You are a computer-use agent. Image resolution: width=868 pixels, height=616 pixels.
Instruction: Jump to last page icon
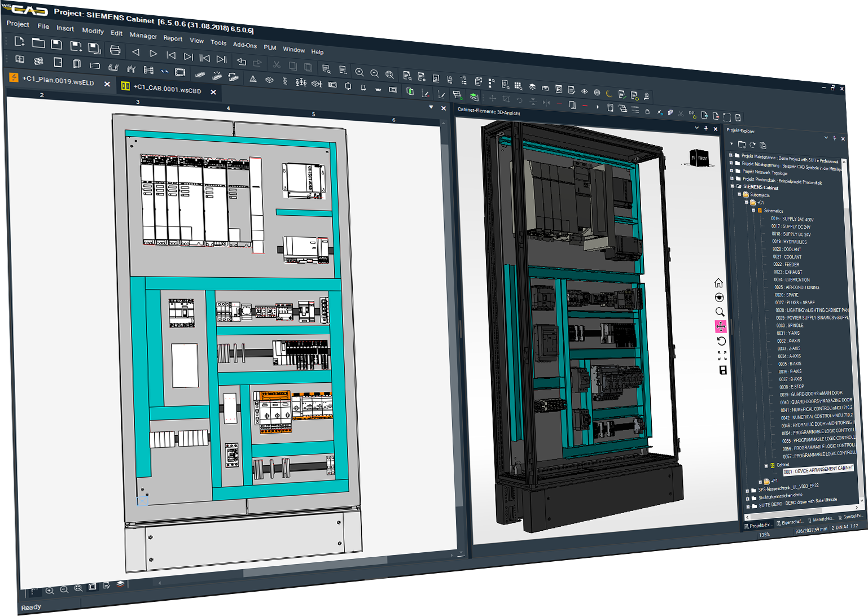(188, 56)
